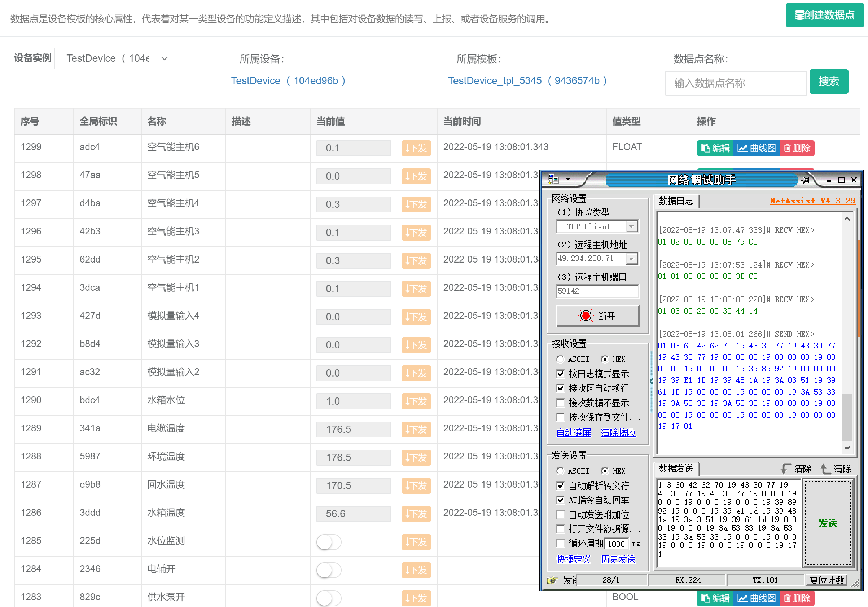The width and height of the screenshot is (868, 607).
Task: Expand the TCP Client protocol dropdown
Action: click(x=631, y=226)
